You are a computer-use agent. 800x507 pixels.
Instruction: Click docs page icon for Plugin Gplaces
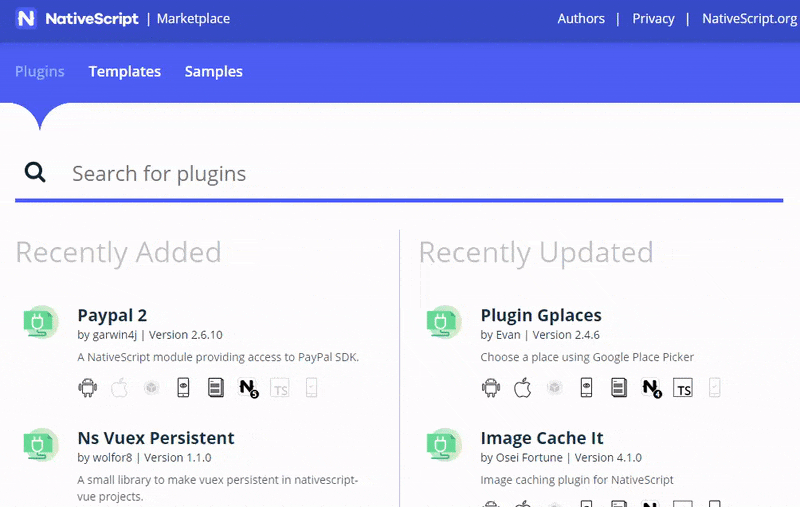(618, 388)
